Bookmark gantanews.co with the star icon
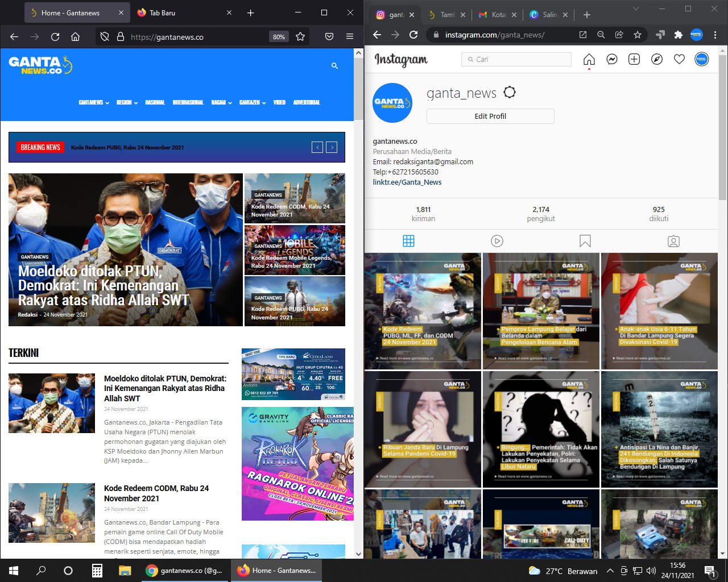728x582 pixels. (x=300, y=37)
